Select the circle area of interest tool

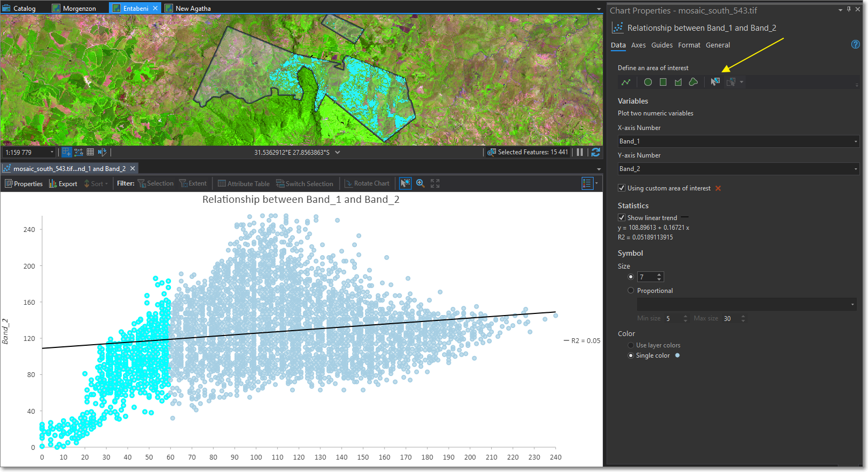tap(648, 82)
